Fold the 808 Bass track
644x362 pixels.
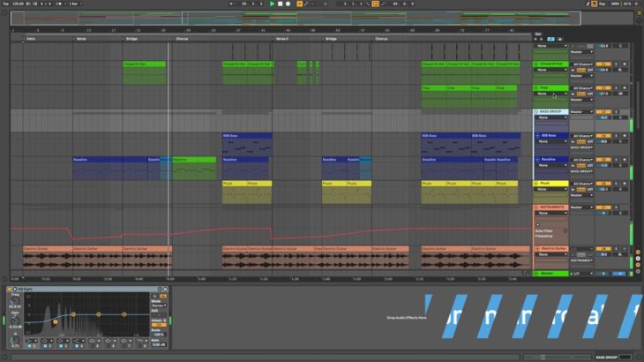[537, 136]
